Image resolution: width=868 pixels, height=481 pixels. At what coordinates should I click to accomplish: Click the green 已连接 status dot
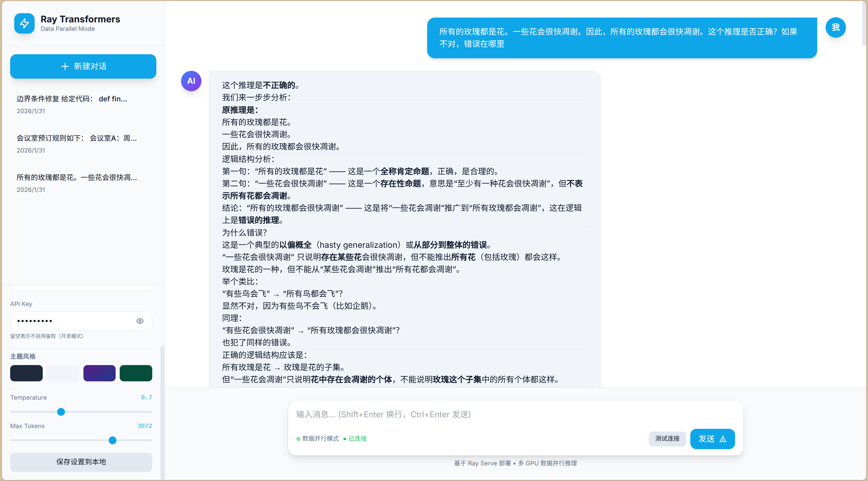[346, 438]
